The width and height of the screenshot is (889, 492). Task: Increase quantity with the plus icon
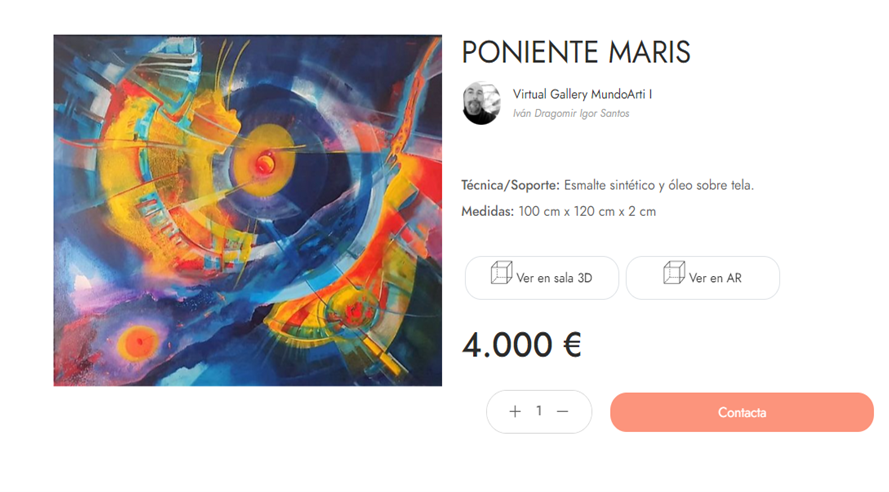515,412
